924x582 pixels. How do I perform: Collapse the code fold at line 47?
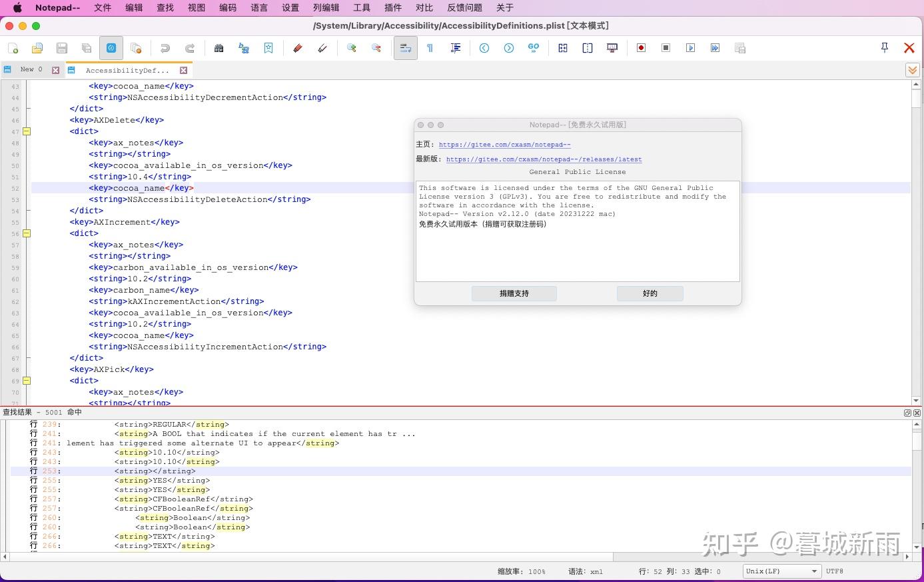[27, 131]
